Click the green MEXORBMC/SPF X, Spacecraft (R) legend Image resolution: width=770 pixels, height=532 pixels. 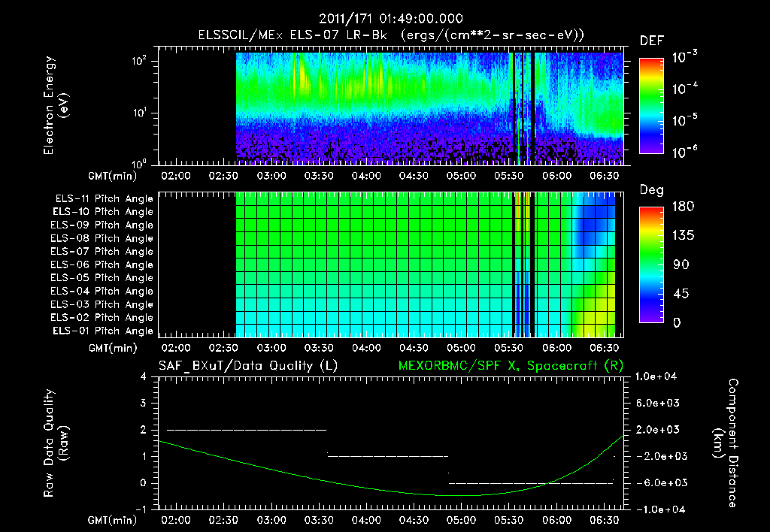click(x=511, y=366)
